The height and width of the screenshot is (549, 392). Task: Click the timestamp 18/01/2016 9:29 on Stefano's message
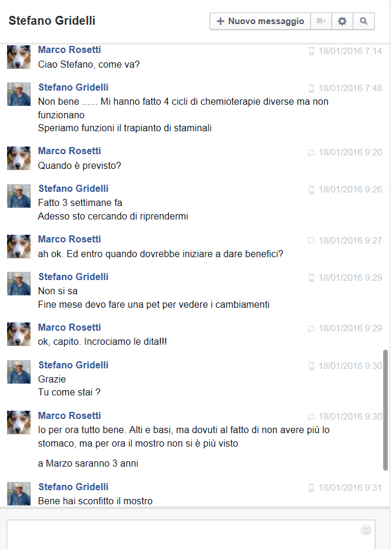click(350, 278)
